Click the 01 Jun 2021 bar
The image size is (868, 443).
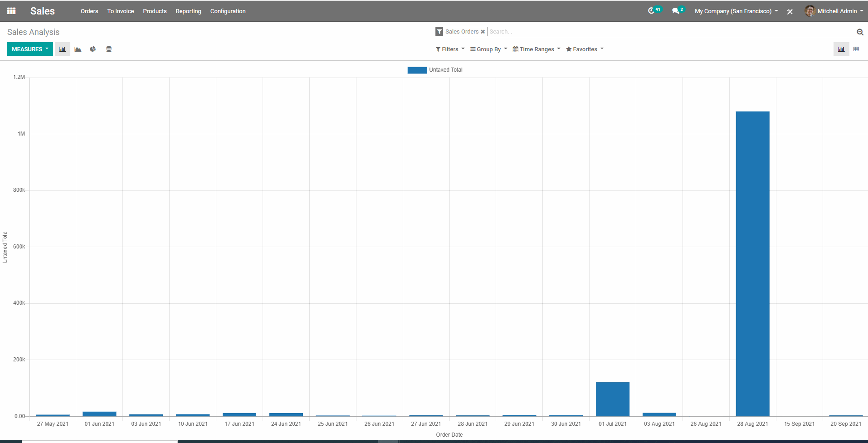click(x=99, y=414)
